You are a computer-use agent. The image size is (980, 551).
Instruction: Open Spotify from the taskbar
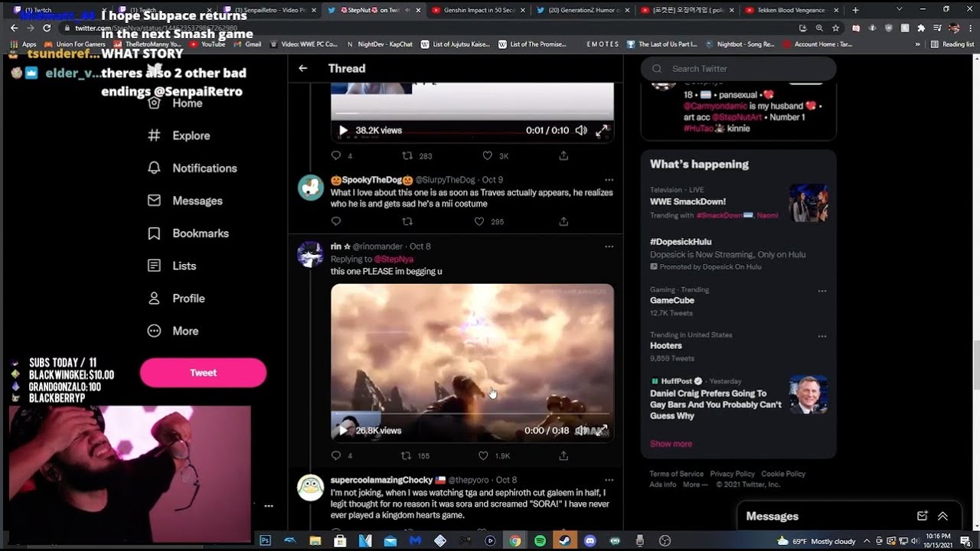(540, 540)
